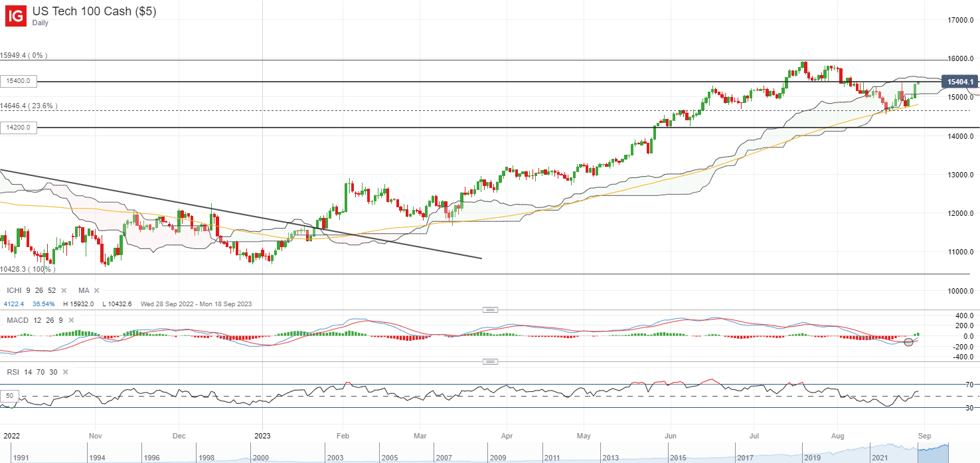Remove the ICHI 9 26 52 indicator
Image resolution: width=980 pixels, height=463 pixels.
(64, 290)
